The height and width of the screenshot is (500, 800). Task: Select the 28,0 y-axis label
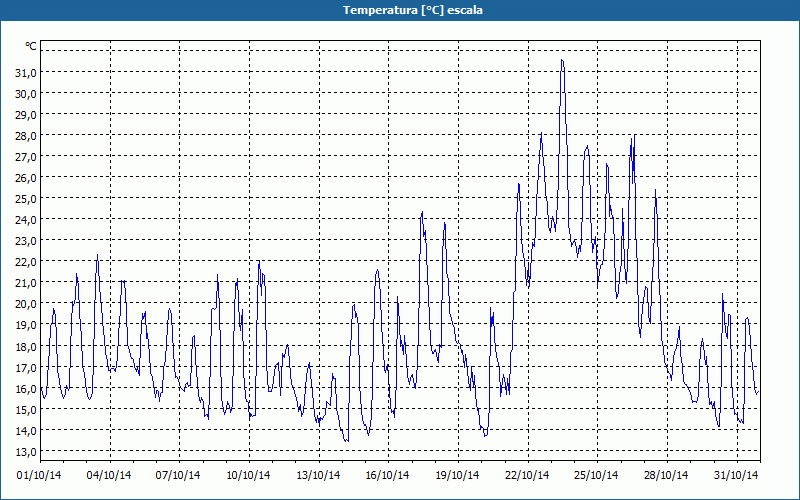26,136
